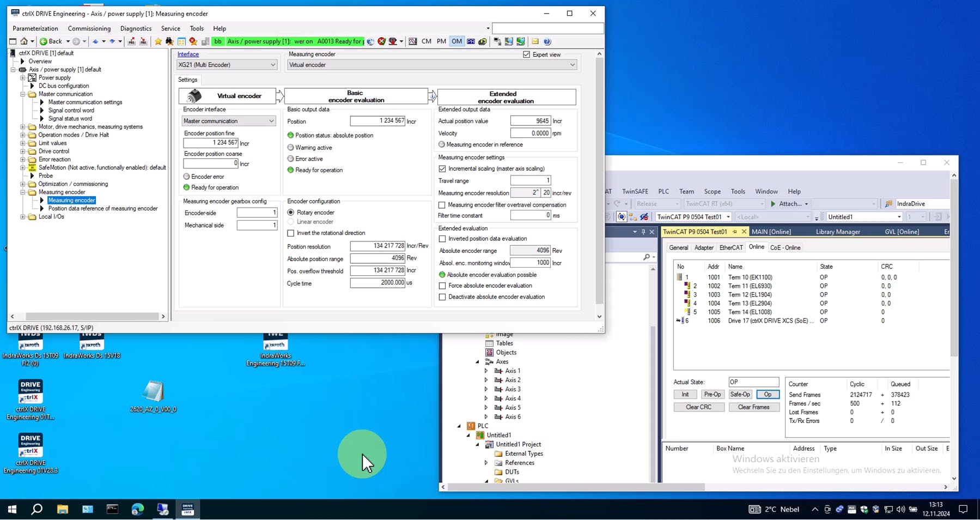Screen dimensions: 980x520
Task: Click the Travel range input field
Action: [x=530, y=180]
